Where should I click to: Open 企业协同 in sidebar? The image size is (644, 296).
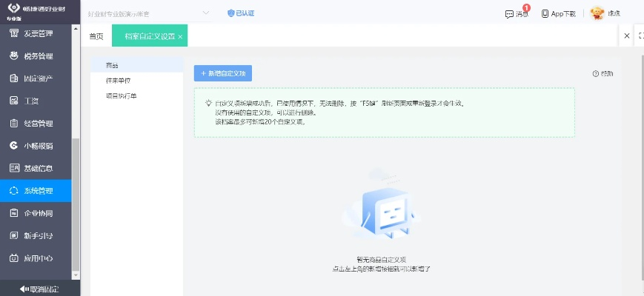(x=37, y=213)
